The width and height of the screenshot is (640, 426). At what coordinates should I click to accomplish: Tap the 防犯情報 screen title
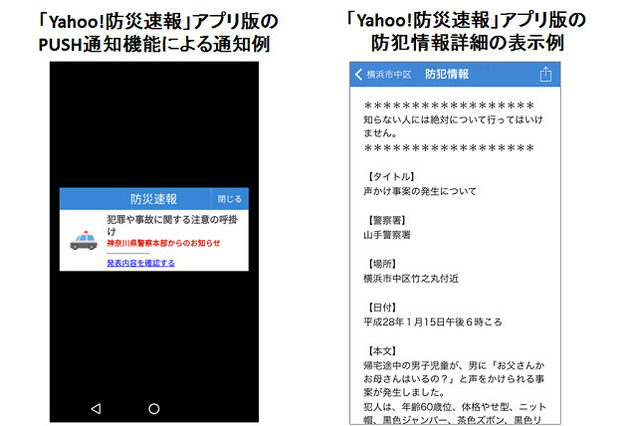coord(447,74)
